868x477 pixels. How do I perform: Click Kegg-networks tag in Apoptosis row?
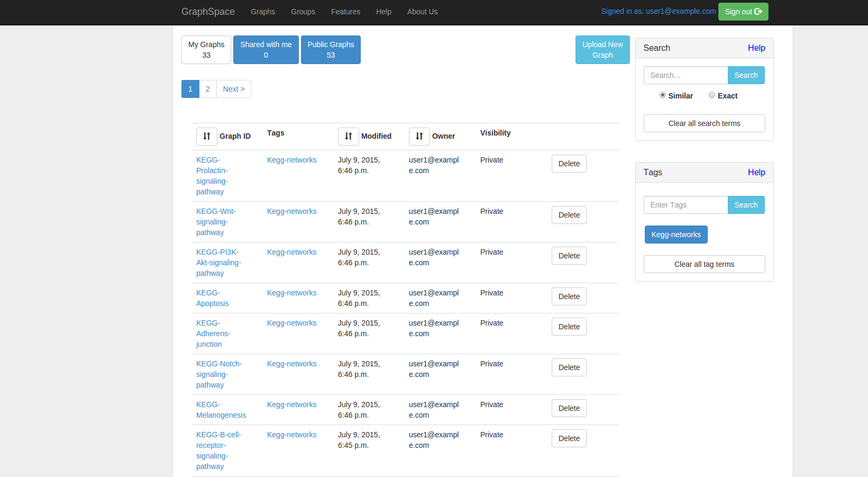[292, 293]
